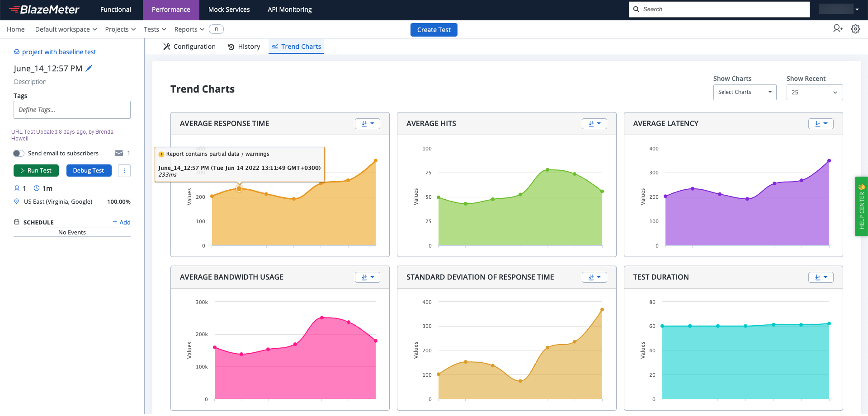Viewport: 868px width, 416px height.
Task: Click the BlazeMeter logo
Action: click(x=44, y=9)
